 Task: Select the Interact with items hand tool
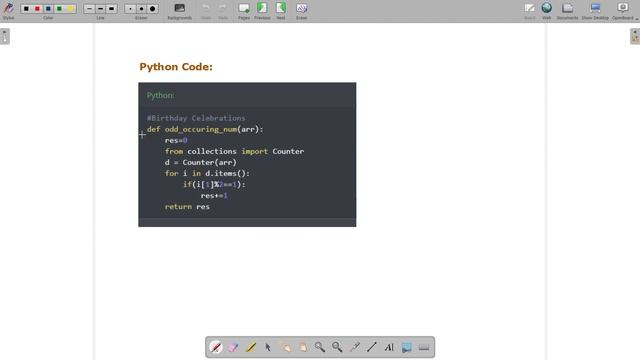coord(285,347)
